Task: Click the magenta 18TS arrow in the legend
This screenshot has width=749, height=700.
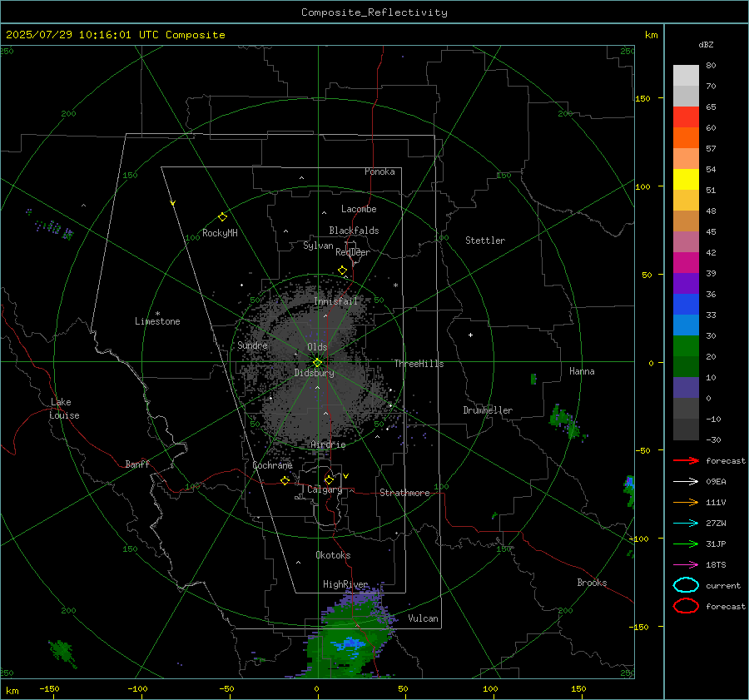Action: point(686,565)
